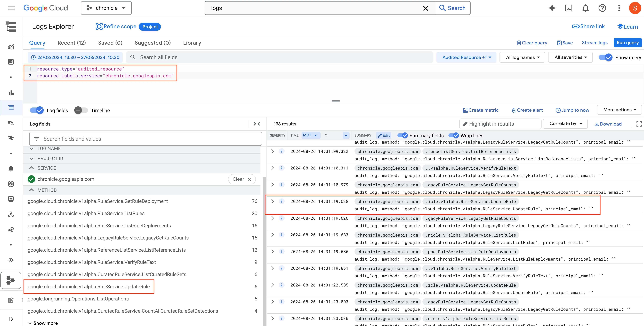
Task: Collapse the METHOD section
Action: click(31, 190)
